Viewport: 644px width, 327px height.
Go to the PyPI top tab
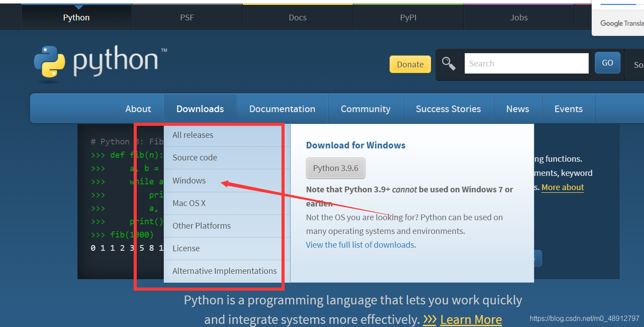pos(408,17)
